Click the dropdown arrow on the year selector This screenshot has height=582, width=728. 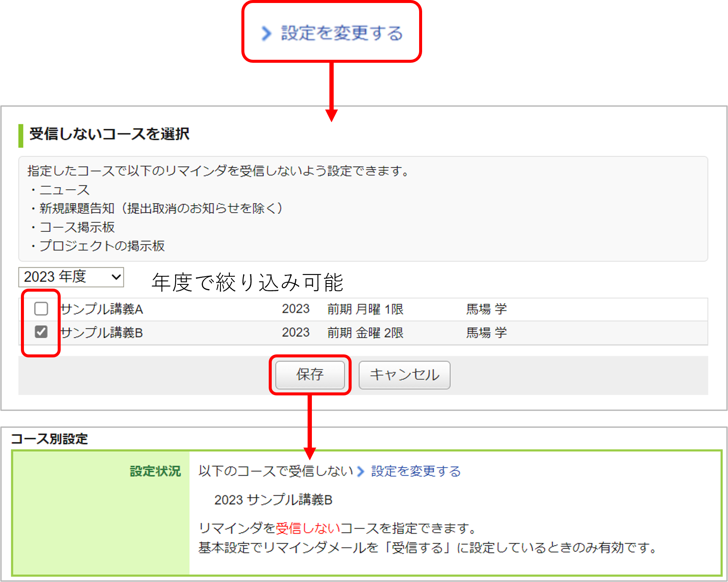116,277
